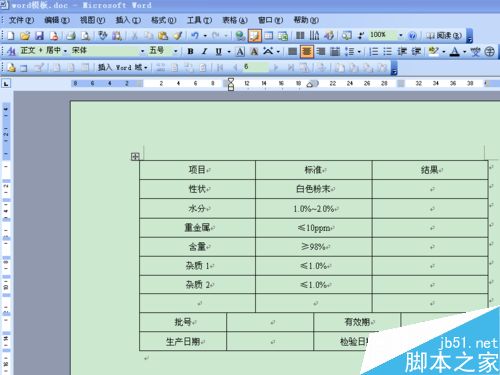Open the 视图 (View) menu
Image resolution: width=500 pixels, height=375 pixels.
click(93, 20)
